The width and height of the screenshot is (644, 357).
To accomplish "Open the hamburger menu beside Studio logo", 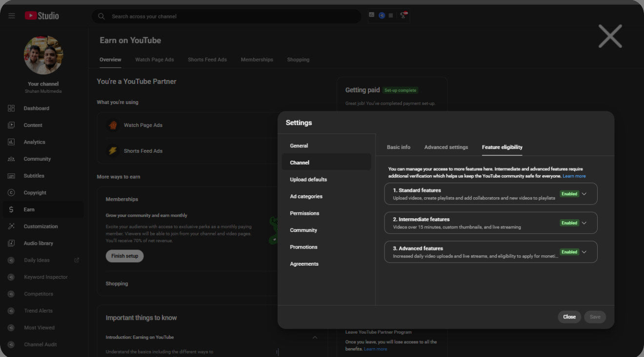I will pyautogui.click(x=12, y=16).
